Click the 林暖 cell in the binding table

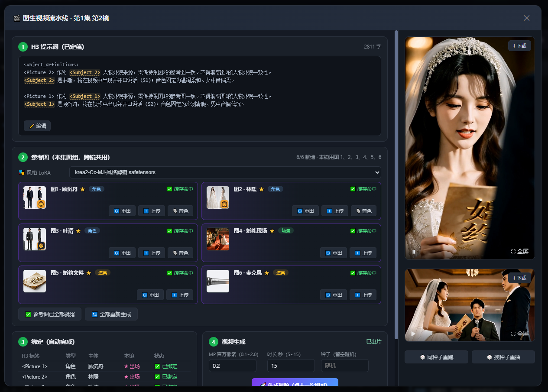[x=94, y=377]
